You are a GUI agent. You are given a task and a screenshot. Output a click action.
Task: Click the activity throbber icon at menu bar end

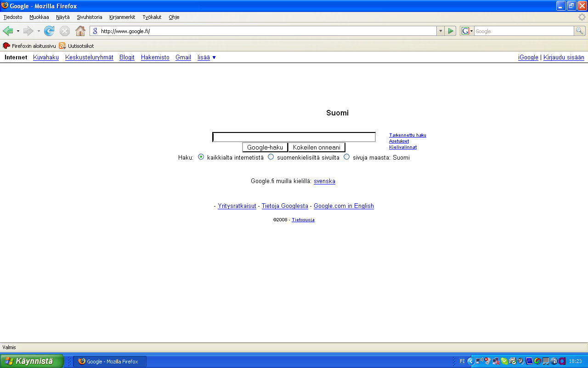tap(582, 17)
